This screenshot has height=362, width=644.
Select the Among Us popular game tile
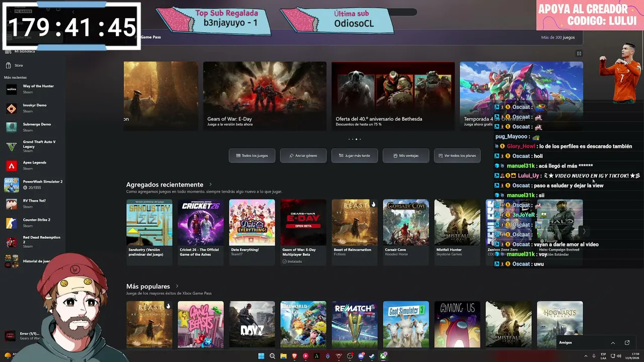(457, 324)
